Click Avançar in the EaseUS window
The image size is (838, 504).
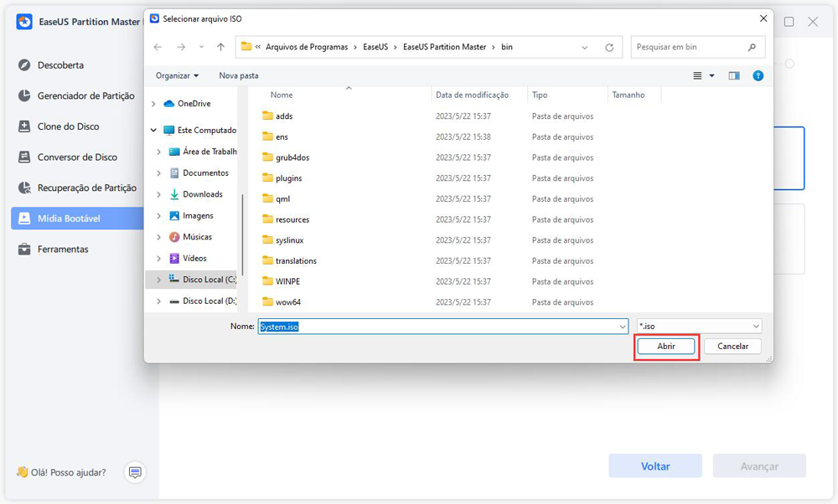[759, 466]
